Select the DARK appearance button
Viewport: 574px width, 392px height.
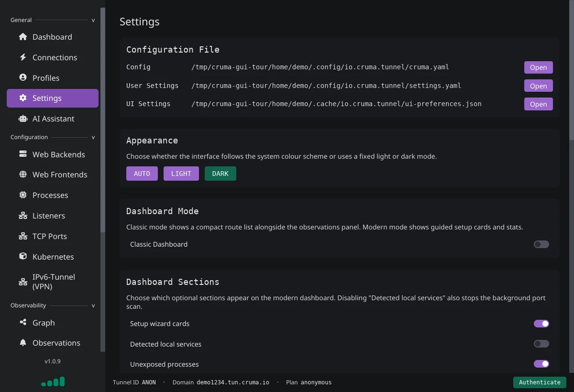(x=221, y=174)
